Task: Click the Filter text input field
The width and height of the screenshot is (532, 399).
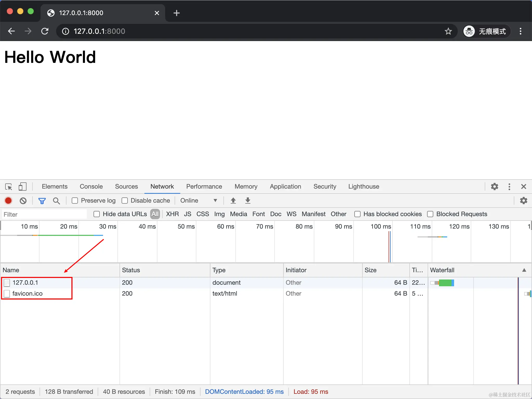Action: click(44, 214)
